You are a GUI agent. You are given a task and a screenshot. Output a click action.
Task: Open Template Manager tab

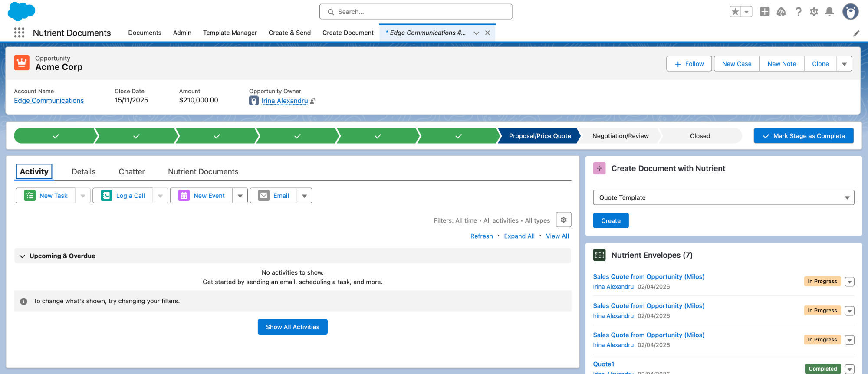(x=230, y=33)
